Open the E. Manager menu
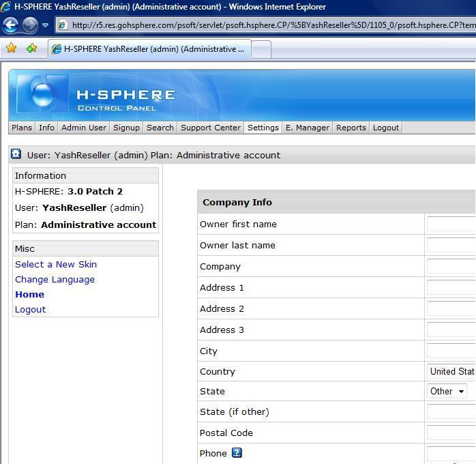Screen dimensions: 476x464 pos(307,128)
